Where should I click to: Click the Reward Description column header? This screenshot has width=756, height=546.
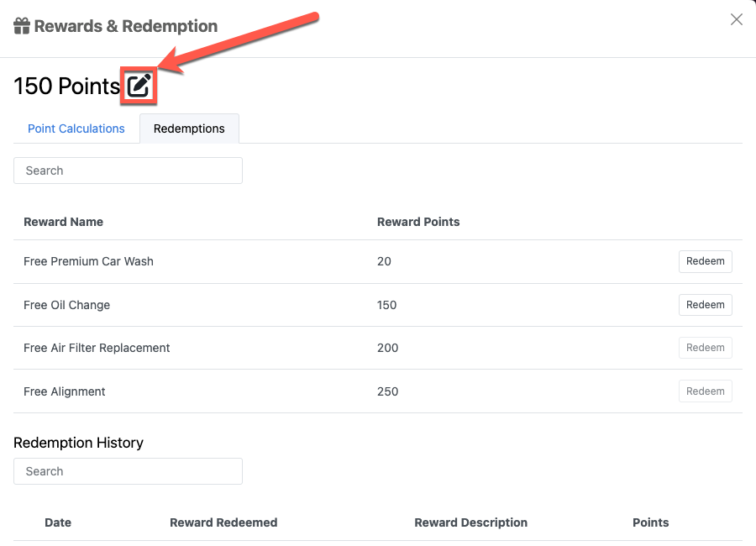470,522
